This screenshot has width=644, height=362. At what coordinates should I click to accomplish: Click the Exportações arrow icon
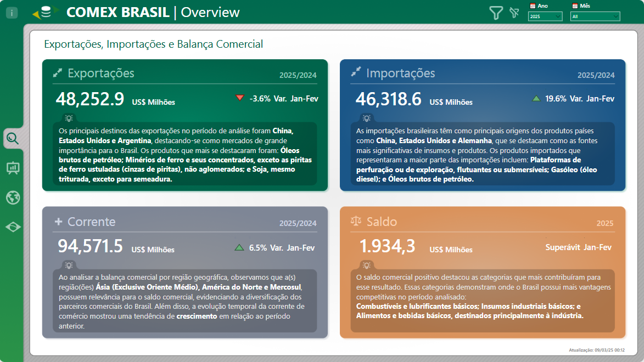tap(58, 73)
